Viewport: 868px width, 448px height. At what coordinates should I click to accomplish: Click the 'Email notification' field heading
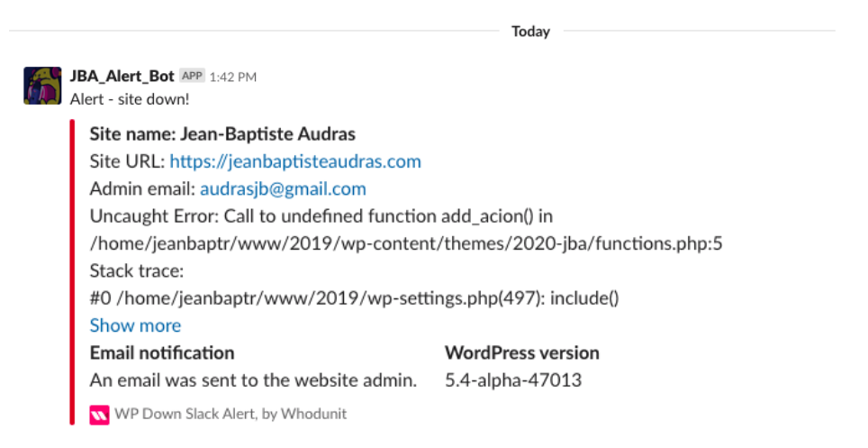[x=162, y=352]
